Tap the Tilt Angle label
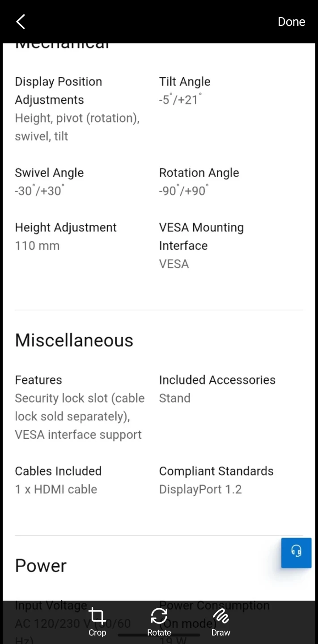318x644 pixels. point(185,82)
